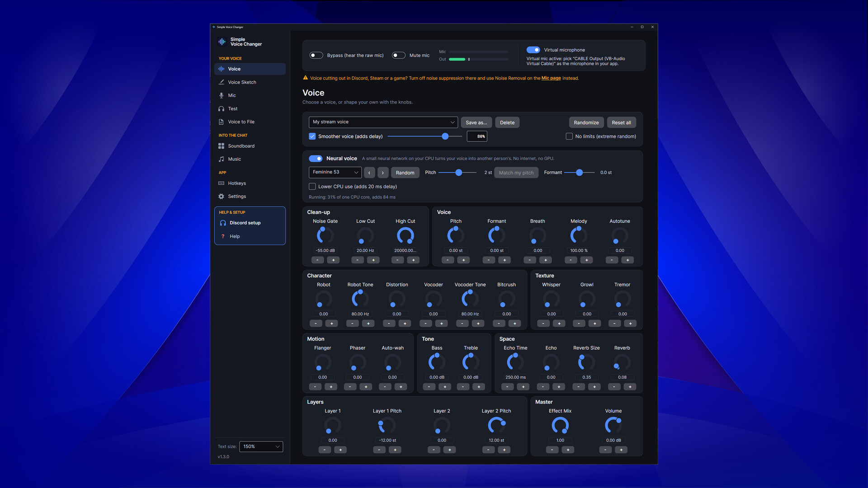Increase Volume with its plus button

(621, 450)
